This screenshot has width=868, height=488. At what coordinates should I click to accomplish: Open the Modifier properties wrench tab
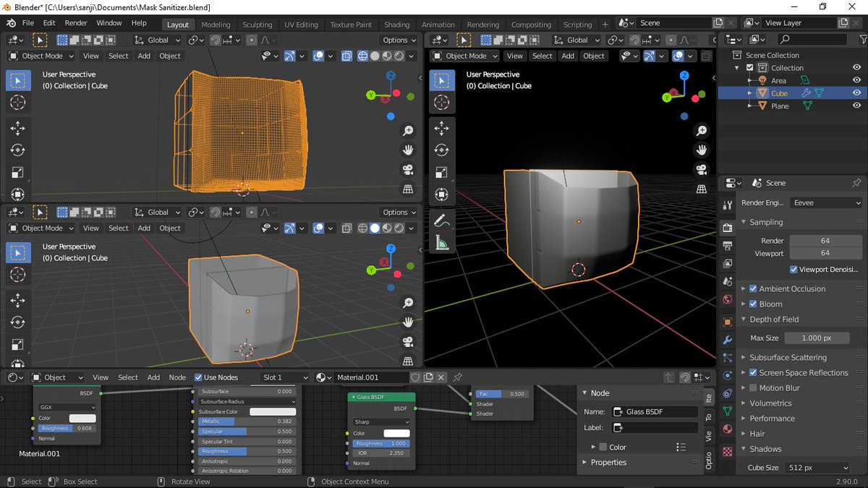click(728, 340)
